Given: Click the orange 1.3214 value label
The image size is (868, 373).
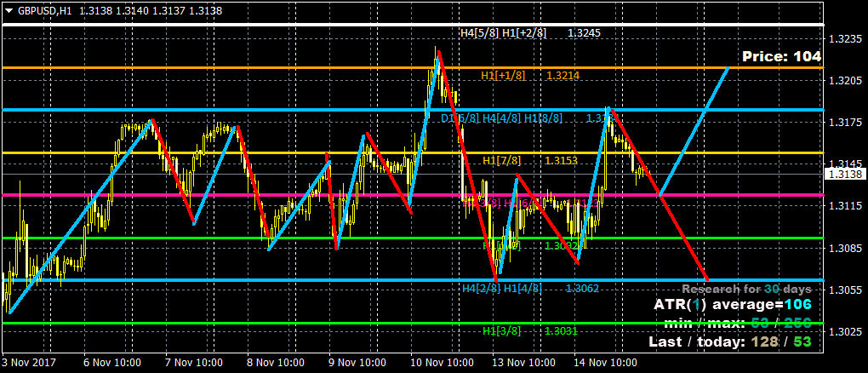Looking at the screenshot, I should [563, 76].
